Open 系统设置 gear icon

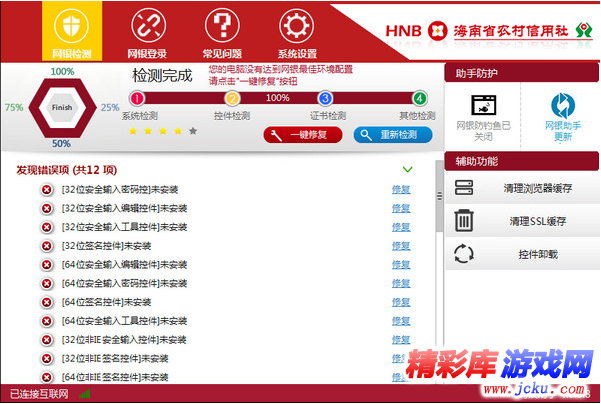pyautogui.click(x=296, y=31)
